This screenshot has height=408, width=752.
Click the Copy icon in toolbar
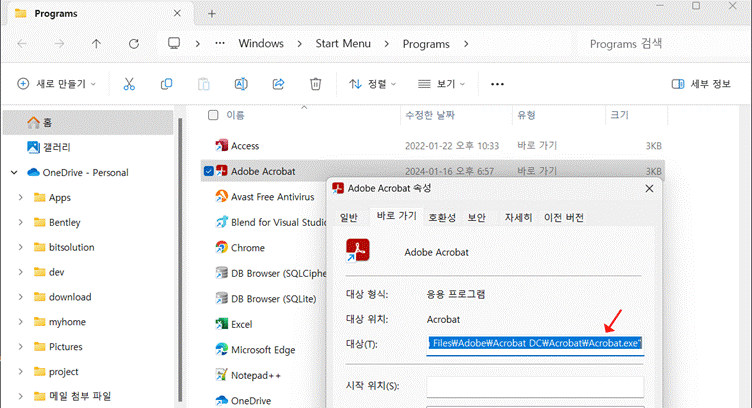click(x=166, y=84)
